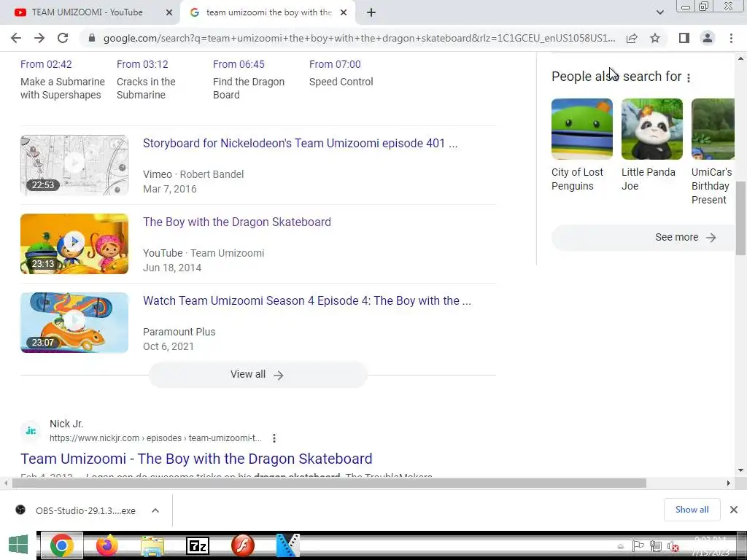This screenshot has width=747, height=560.
Task: Click scroll-down arrow of vertical scrollbar
Action: point(741,470)
